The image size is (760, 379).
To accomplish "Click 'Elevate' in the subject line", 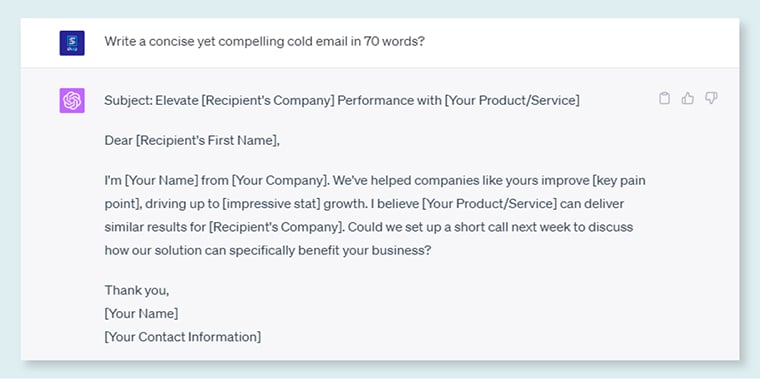I will 176,101.
